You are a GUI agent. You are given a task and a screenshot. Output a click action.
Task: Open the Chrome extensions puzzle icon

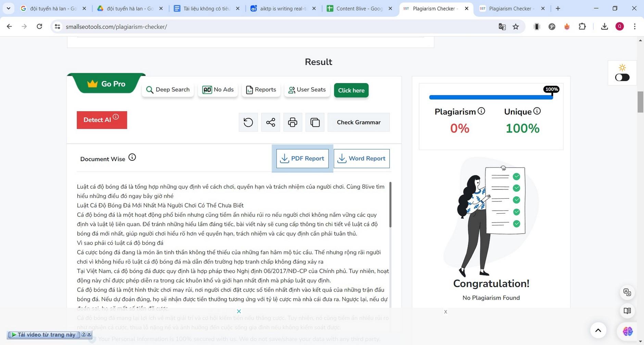click(x=582, y=26)
